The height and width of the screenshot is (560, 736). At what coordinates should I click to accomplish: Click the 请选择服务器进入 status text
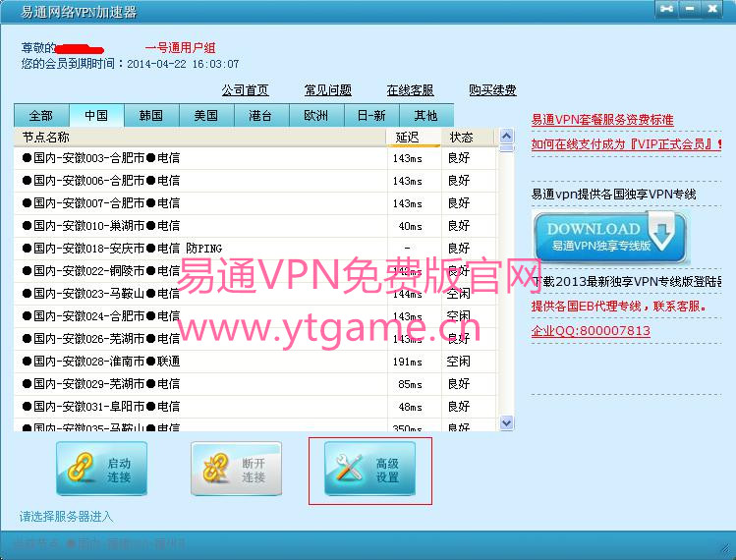pyautogui.click(x=66, y=517)
